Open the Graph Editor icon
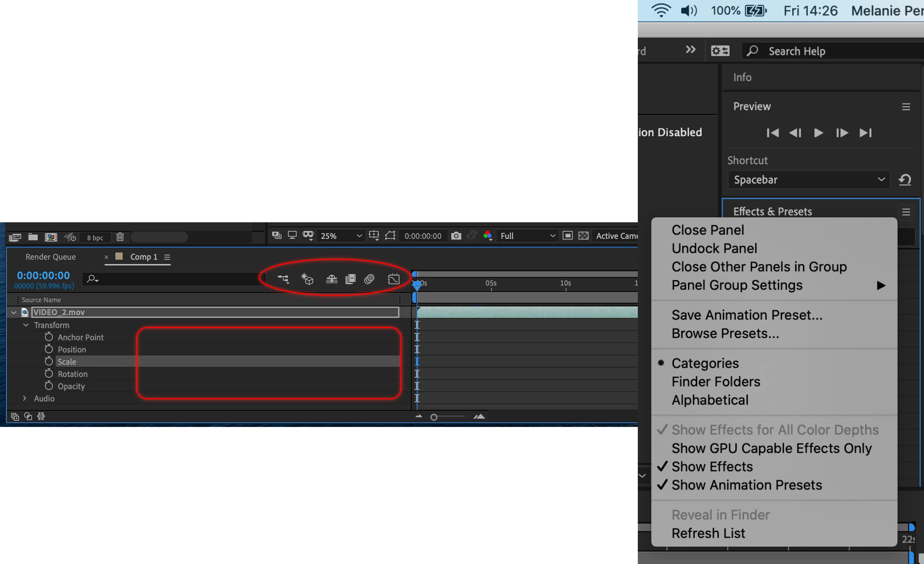 click(x=393, y=279)
